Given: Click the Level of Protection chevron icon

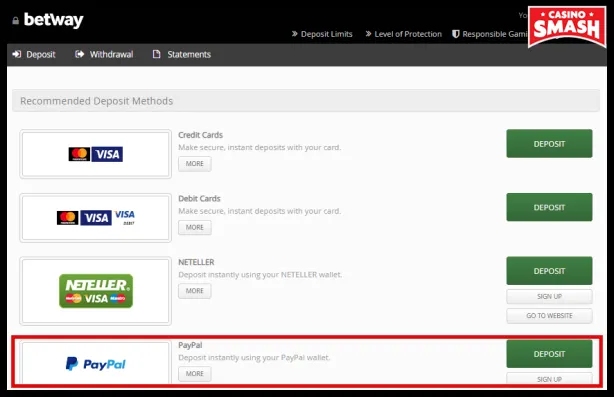Looking at the screenshot, I should coord(368,34).
